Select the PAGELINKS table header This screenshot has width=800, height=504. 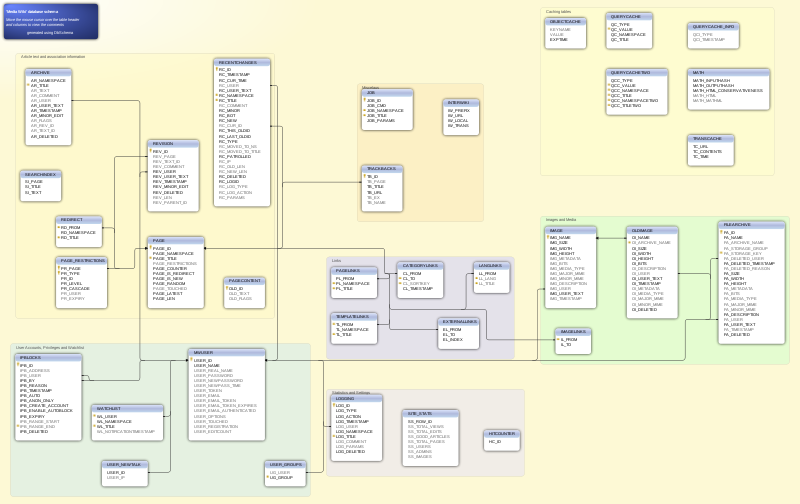pyautogui.click(x=354, y=271)
